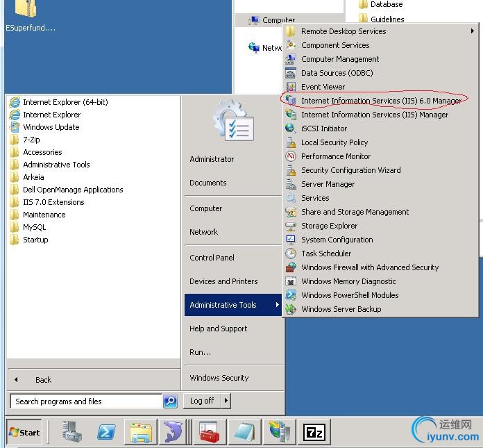Click the Task Scheduler clock icon

click(291, 253)
